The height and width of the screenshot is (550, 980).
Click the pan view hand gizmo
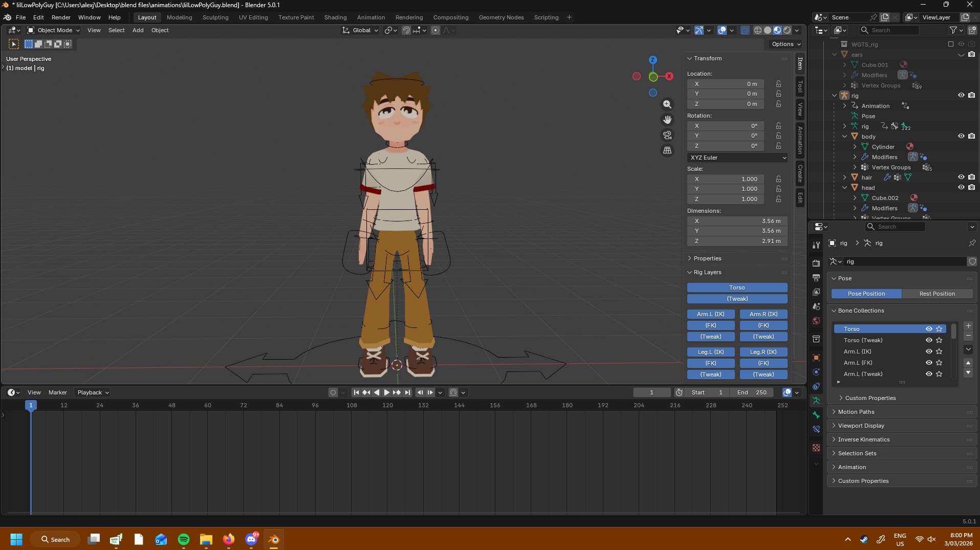click(667, 120)
